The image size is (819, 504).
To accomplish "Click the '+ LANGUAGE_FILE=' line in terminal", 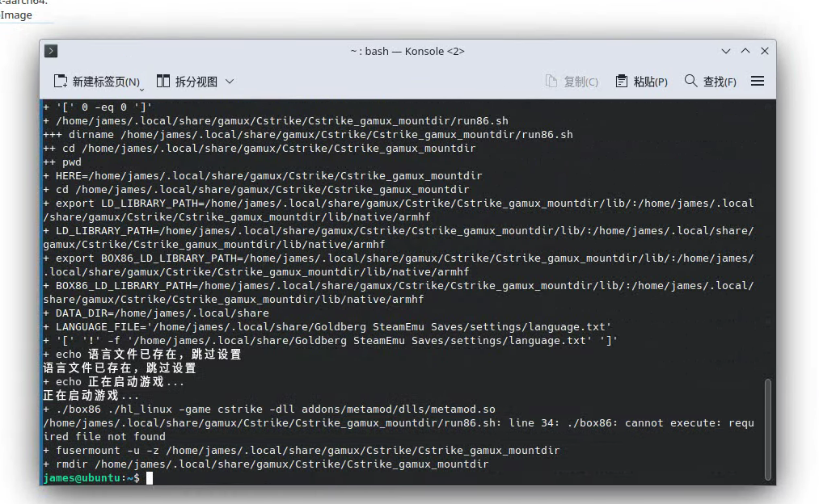I will 327,327.
